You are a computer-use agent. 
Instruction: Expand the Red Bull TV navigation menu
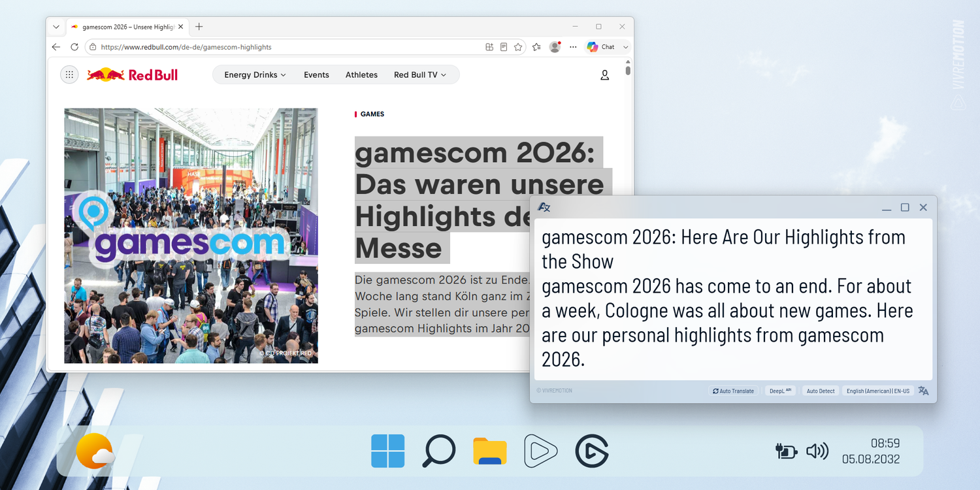420,75
